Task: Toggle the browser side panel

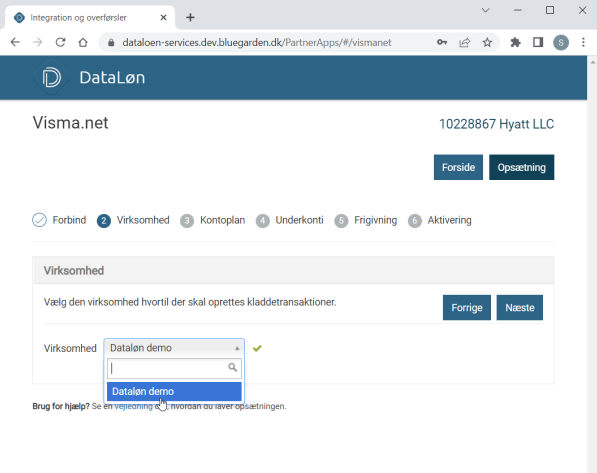Action: pyautogui.click(x=538, y=42)
